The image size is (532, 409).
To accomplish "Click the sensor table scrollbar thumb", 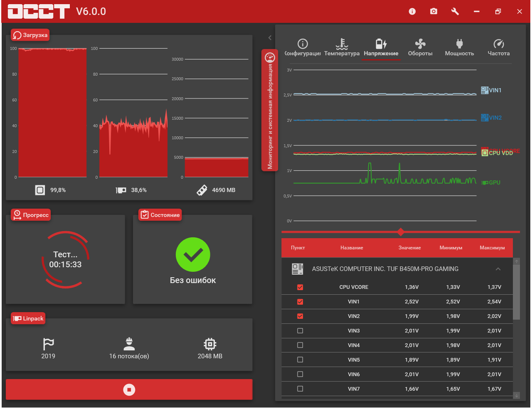I will point(517,292).
